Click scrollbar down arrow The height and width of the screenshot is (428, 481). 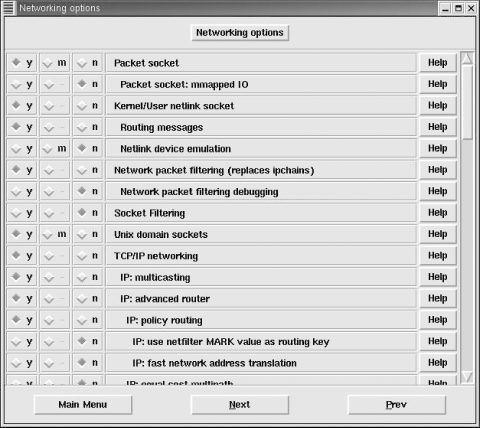click(x=467, y=377)
